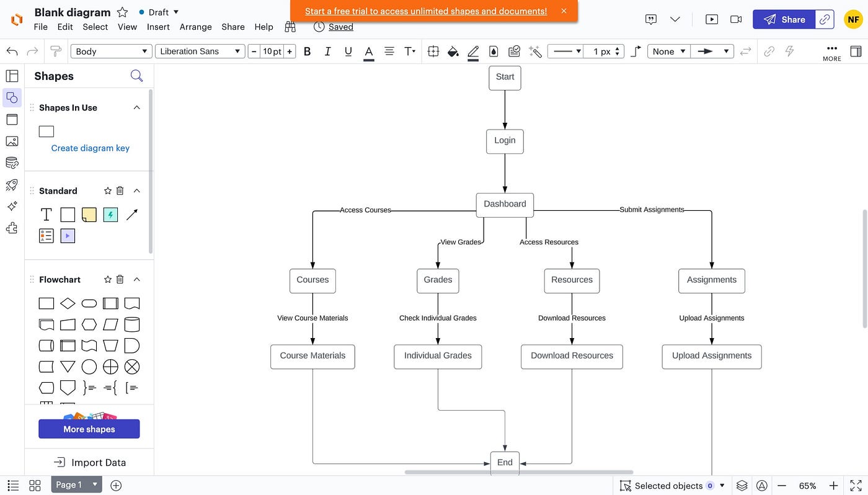
Task: Open the Arrange menu
Action: pos(195,27)
